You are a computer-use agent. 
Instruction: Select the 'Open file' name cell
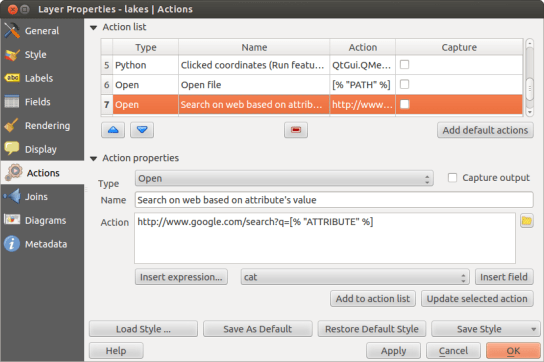coord(254,85)
